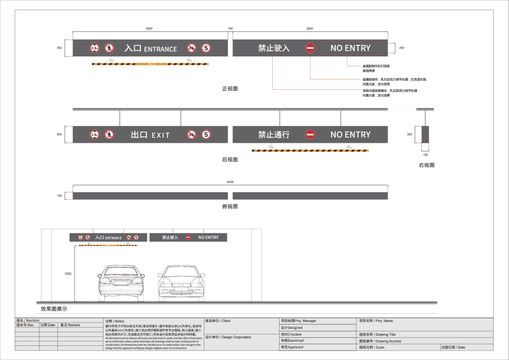The width and height of the screenshot is (509, 360).
Task: Click the Notes cell in title block
Action: click(154, 334)
